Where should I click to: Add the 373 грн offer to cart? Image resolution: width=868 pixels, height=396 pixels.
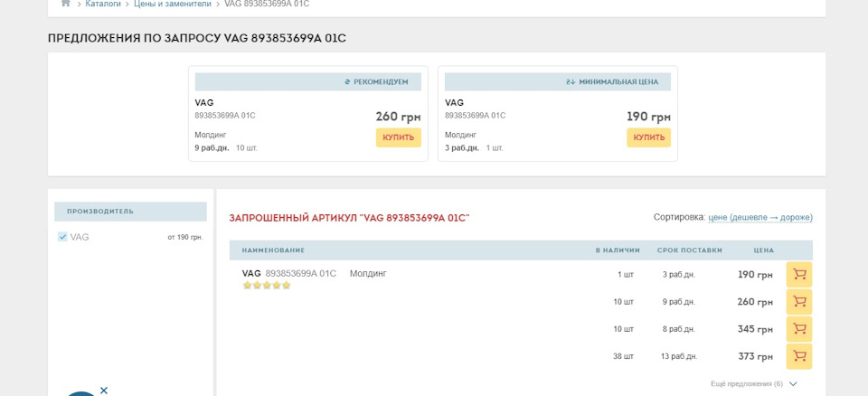click(x=799, y=356)
